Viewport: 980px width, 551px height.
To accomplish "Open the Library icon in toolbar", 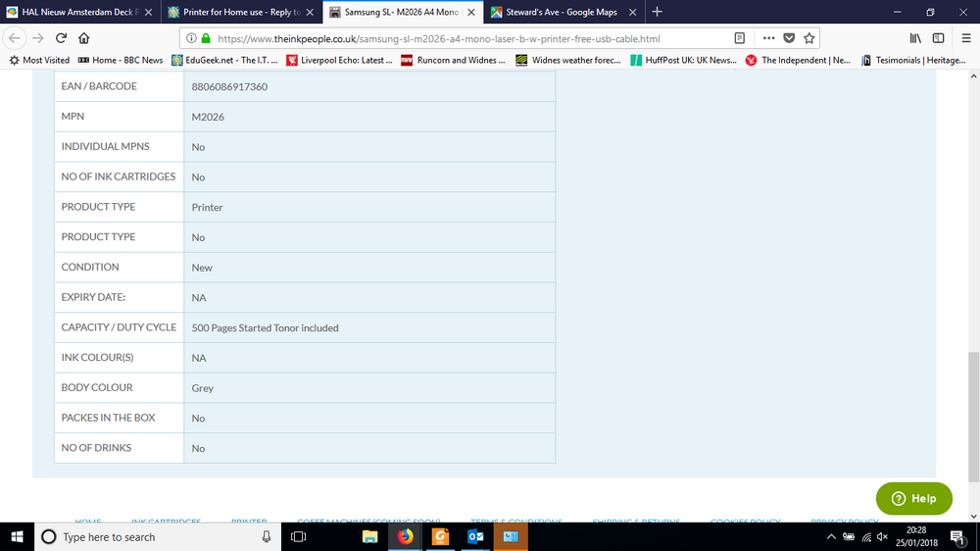I will point(915,38).
